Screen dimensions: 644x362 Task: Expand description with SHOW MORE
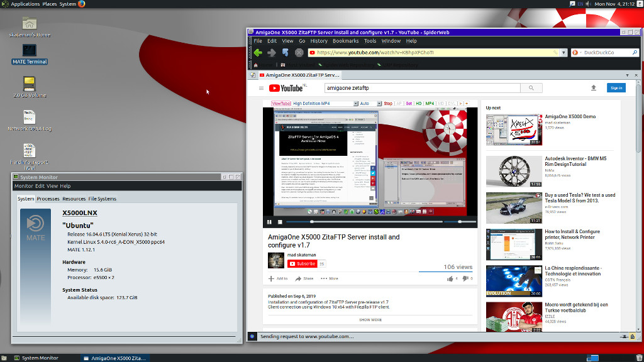pos(370,320)
